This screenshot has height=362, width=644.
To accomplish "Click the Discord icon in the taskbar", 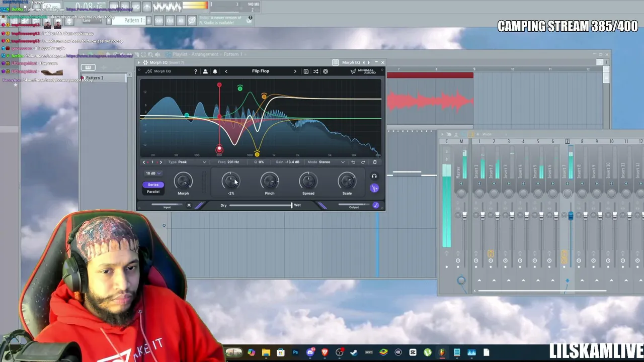I will [x=310, y=352].
